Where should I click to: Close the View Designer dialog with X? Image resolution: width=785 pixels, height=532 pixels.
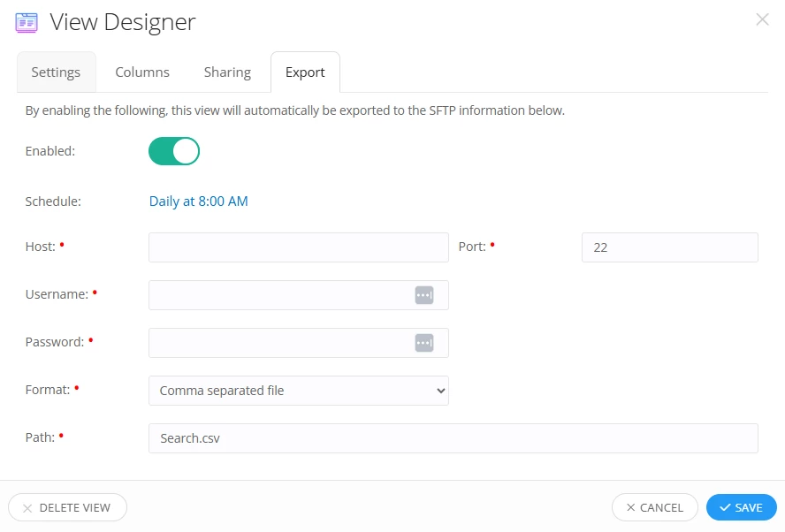[x=762, y=19]
